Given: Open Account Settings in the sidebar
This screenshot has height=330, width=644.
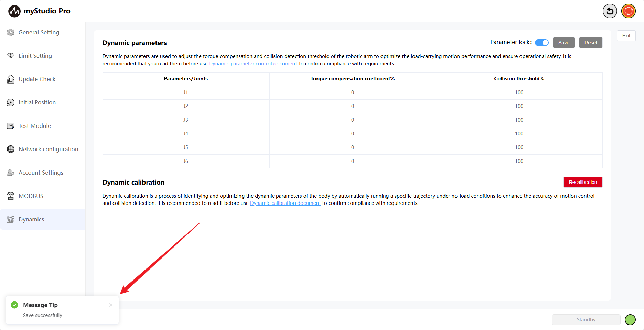Looking at the screenshot, I should tap(41, 173).
